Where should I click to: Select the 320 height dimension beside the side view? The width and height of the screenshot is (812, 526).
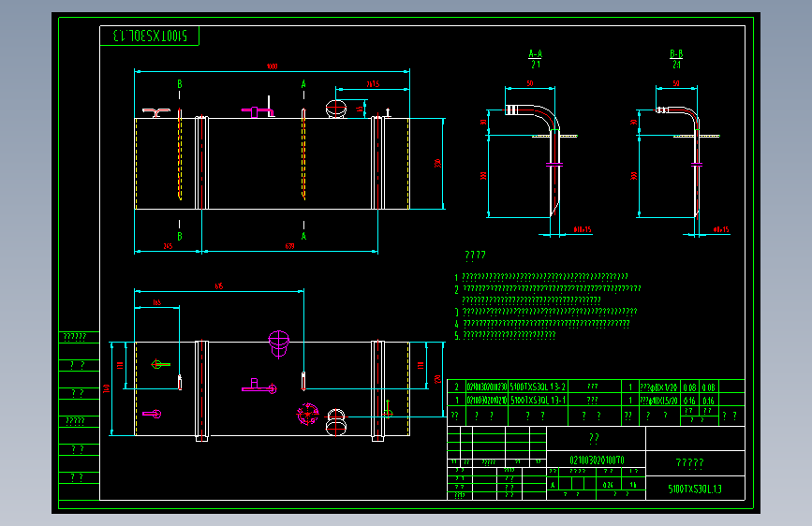[437, 164]
